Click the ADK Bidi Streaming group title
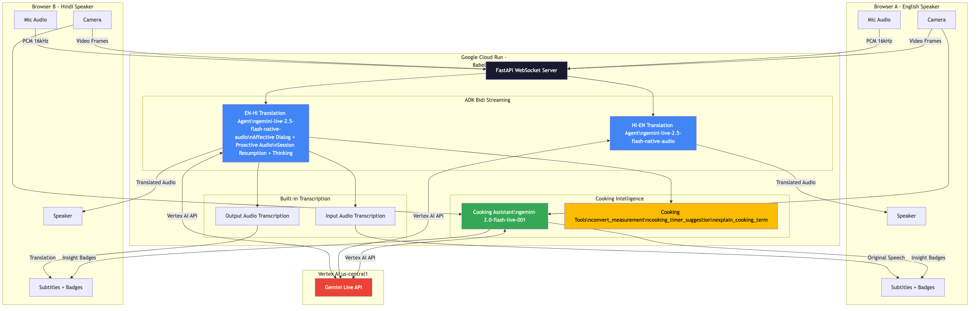This screenshot has height=311, width=980. 487,100
